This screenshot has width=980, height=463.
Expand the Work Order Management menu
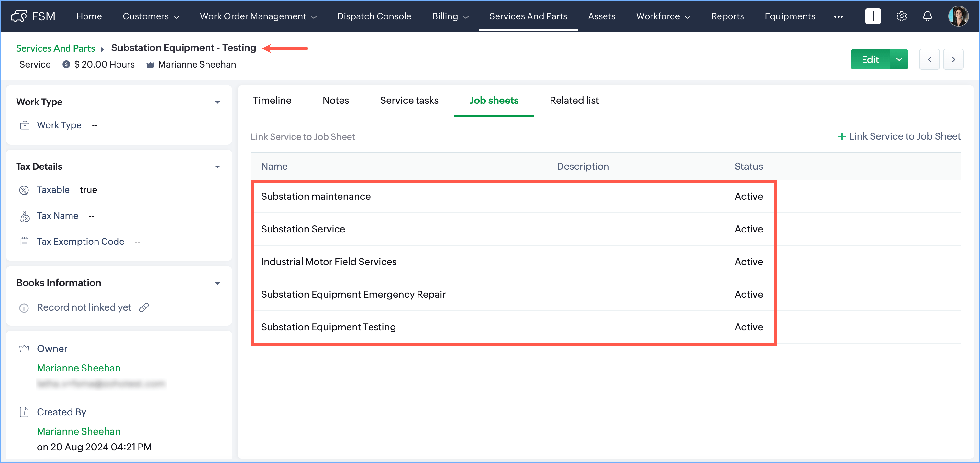pyautogui.click(x=258, y=16)
